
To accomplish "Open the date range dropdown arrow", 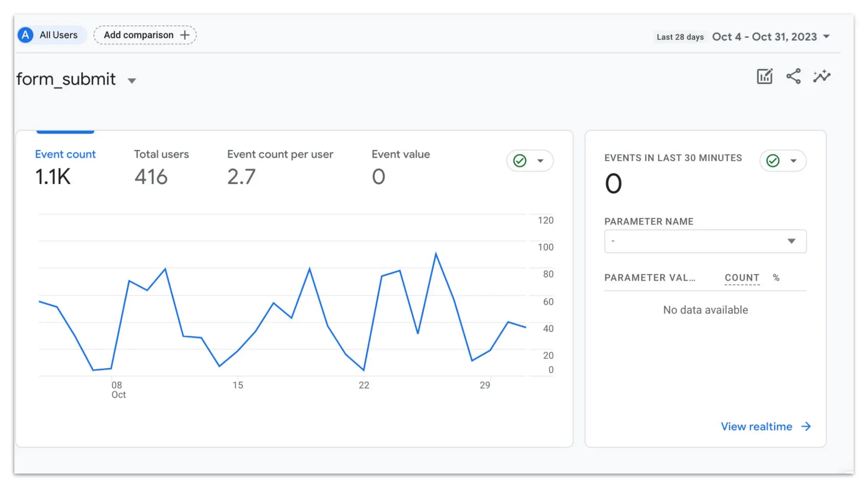I will click(826, 37).
